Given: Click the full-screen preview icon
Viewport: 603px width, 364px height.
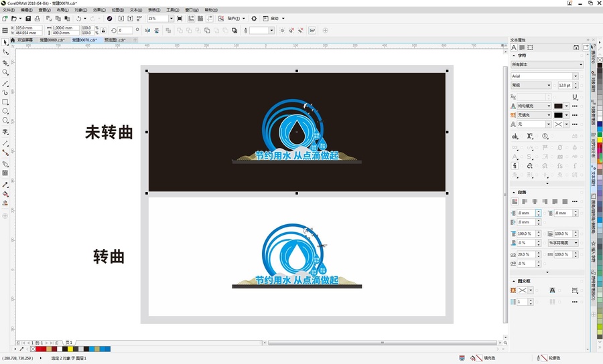Looking at the screenshot, I should click(x=180, y=19).
